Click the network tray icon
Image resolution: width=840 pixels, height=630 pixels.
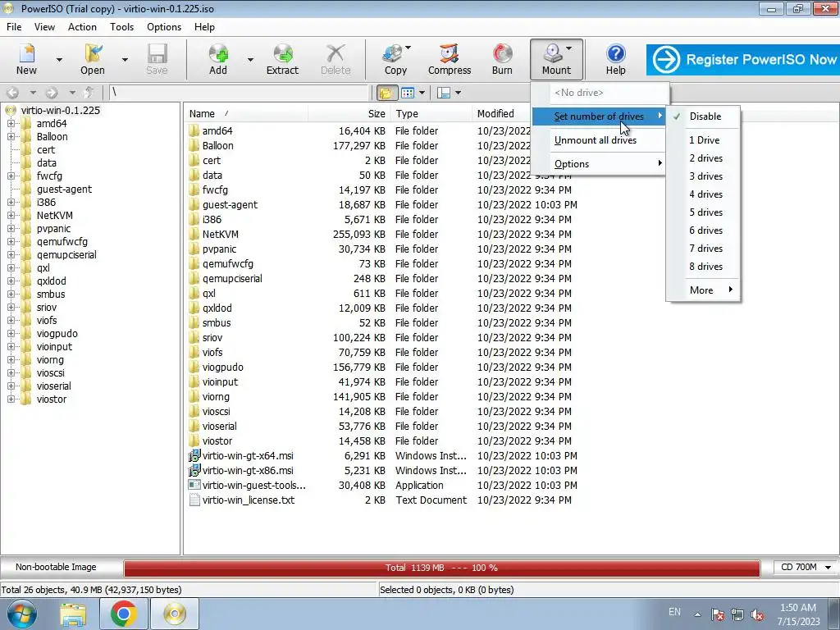[737, 614]
